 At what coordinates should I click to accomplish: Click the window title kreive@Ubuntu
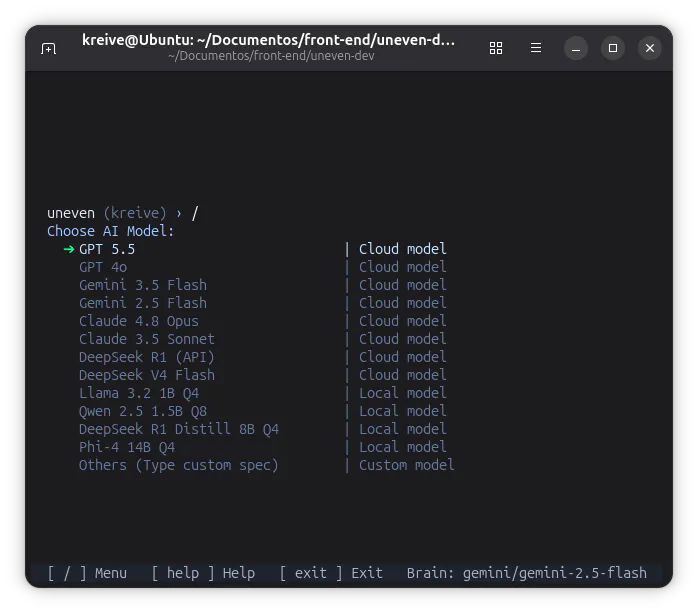pyautogui.click(x=268, y=40)
